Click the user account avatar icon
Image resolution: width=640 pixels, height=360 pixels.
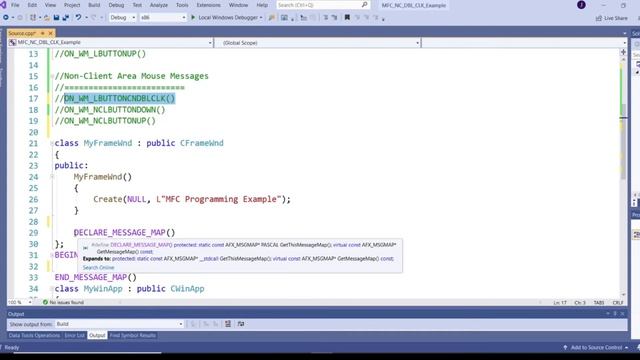coord(581,5)
